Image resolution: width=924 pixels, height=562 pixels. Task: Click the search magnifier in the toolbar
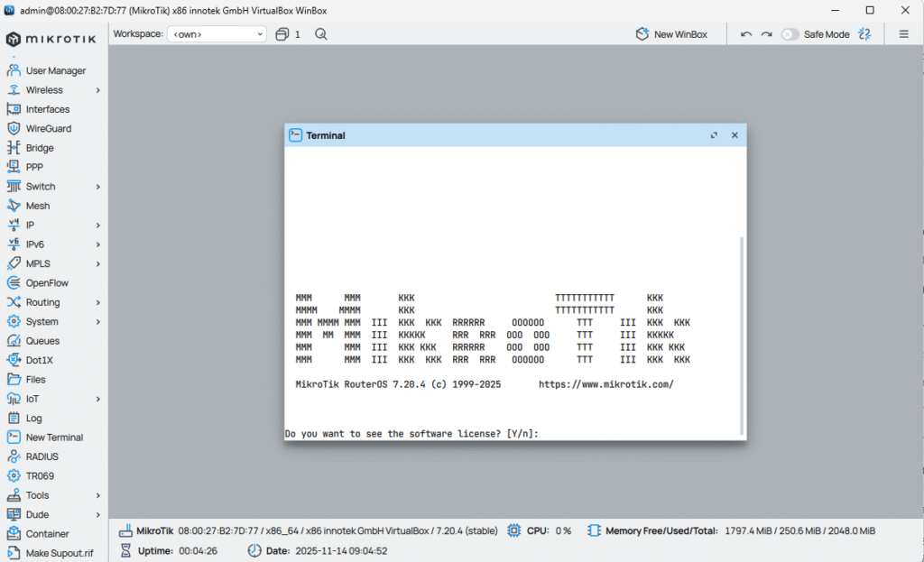pos(320,33)
